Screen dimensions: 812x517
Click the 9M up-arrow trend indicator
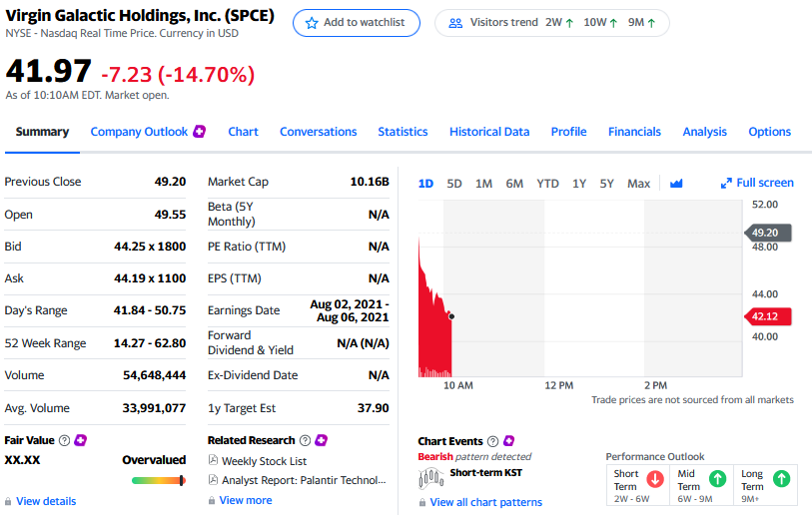tap(651, 23)
